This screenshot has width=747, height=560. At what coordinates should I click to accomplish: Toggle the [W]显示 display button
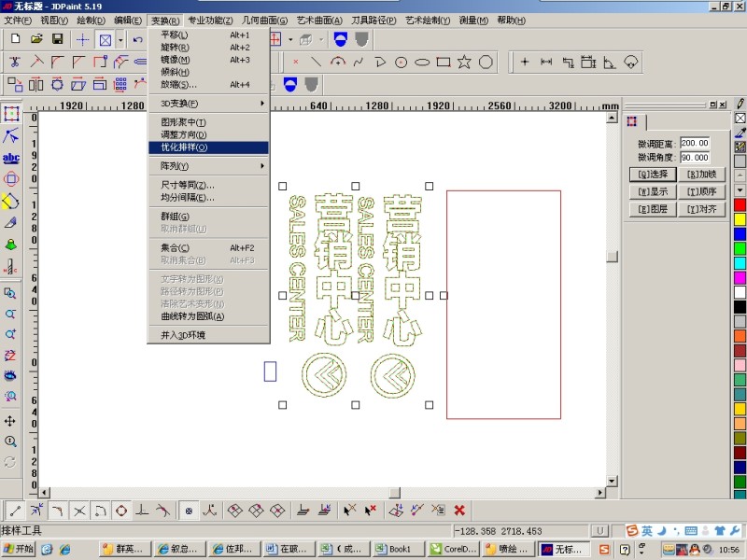[x=653, y=191]
